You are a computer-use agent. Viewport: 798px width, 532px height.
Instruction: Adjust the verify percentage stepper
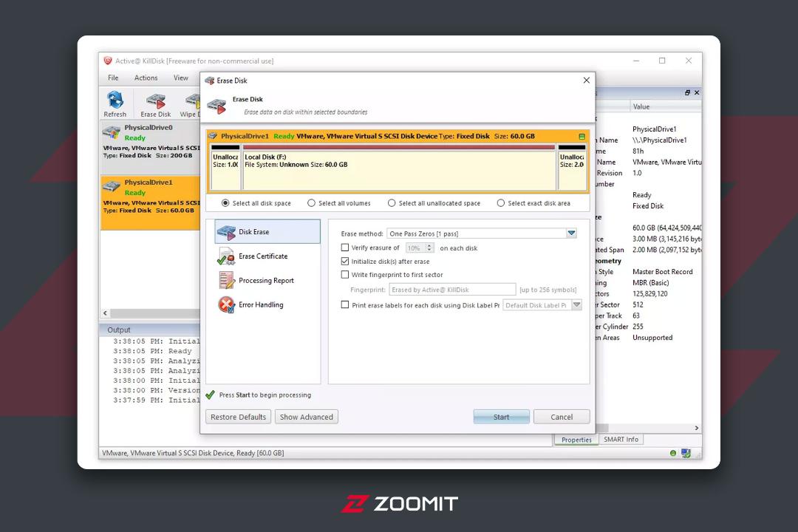click(429, 248)
